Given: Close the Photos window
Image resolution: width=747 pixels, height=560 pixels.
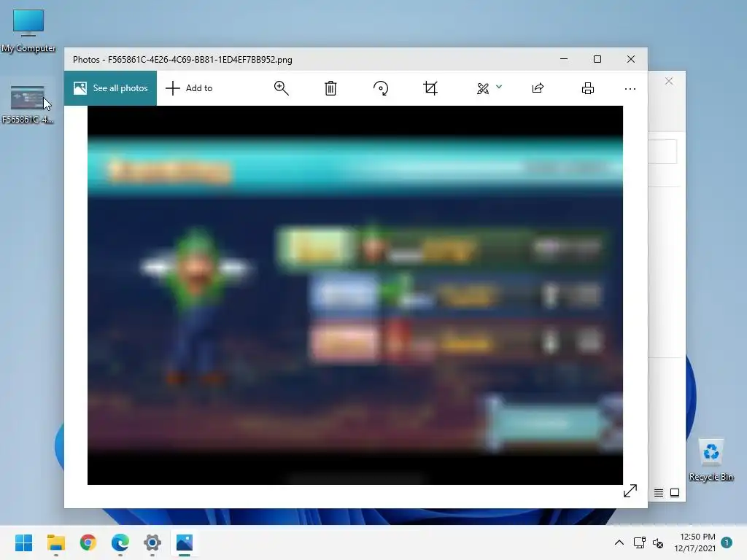Looking at the screenshot, I should (x=631, y=59).
